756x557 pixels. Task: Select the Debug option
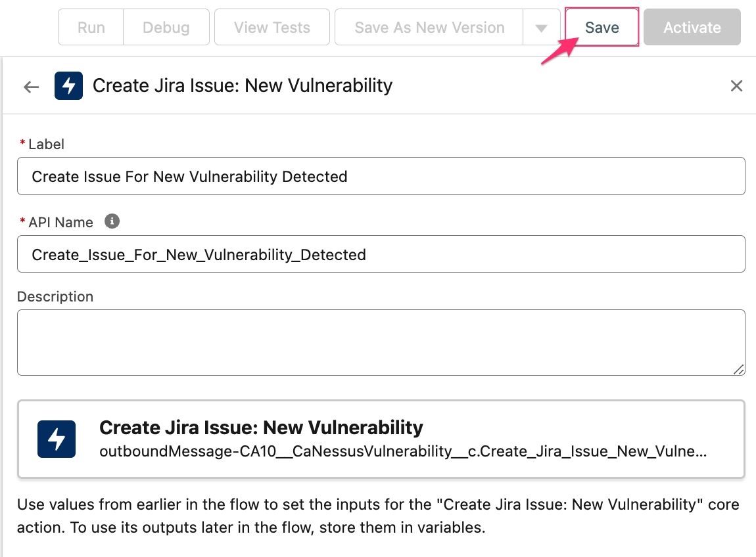[x=166, y=27]
